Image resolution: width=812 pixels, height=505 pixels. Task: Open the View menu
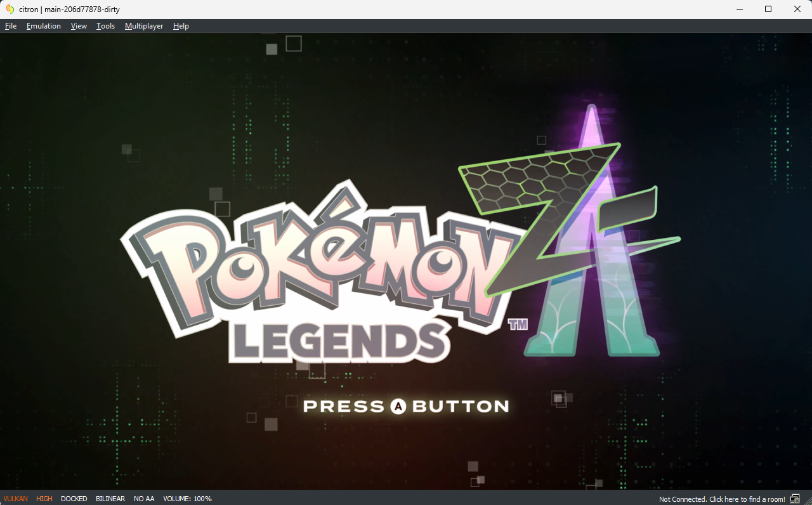coord(79,26)
